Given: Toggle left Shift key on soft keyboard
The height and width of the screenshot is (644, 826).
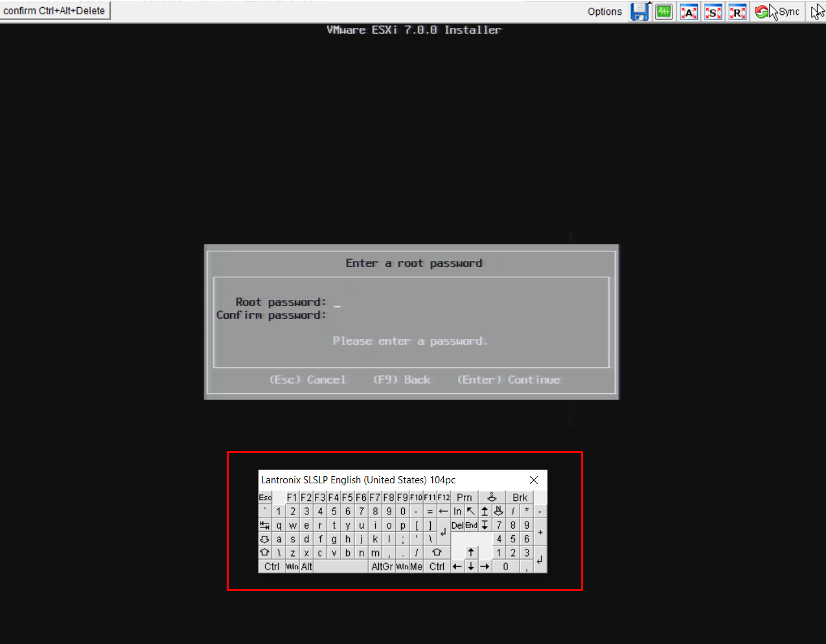Looking at the screenshot, I should pos(264,553).
